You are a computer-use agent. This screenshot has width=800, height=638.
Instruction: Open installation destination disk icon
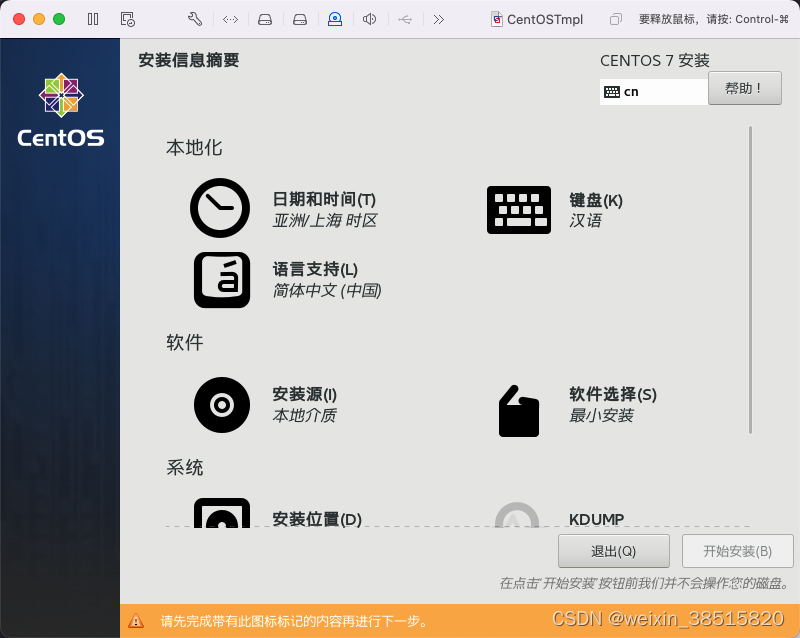(x=222, y=513)
